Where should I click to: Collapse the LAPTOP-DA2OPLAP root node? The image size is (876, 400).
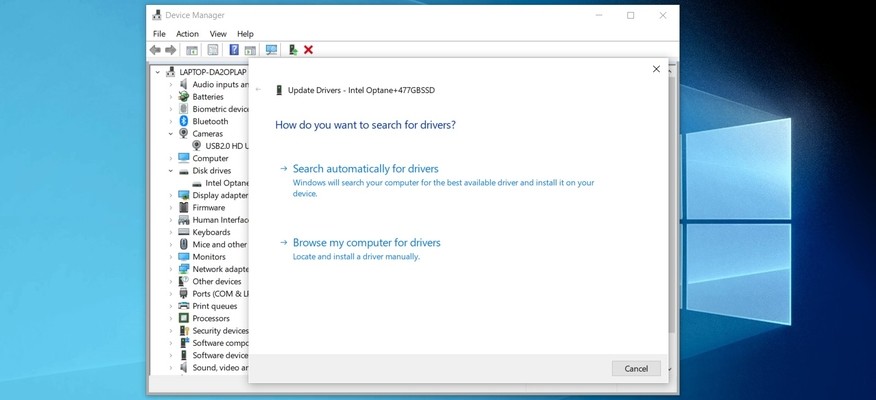click(158, 72)
